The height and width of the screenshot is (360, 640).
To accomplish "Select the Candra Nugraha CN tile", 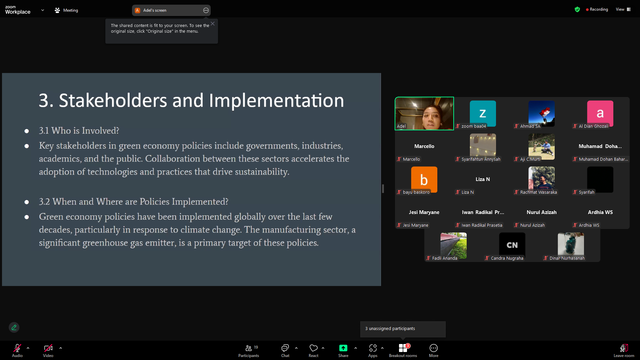I will pos(512,246).
